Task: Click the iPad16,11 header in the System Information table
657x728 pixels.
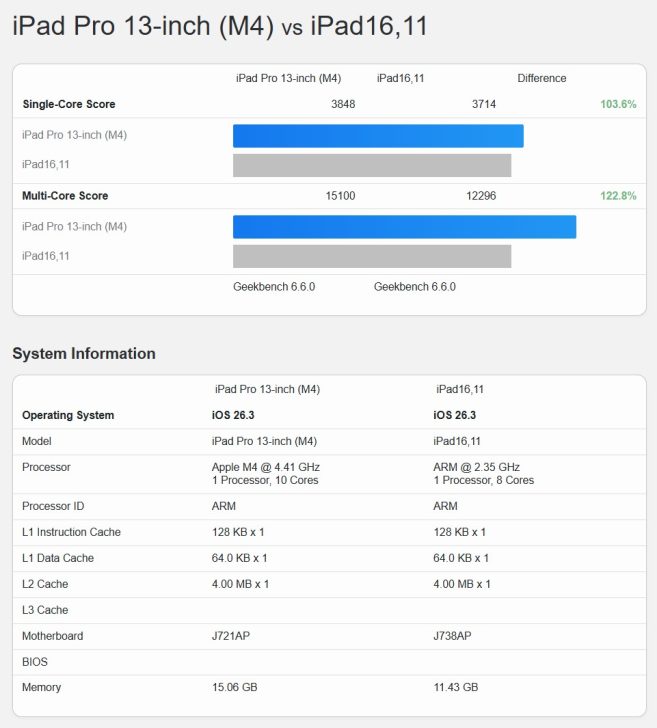Action: point(460,389)
